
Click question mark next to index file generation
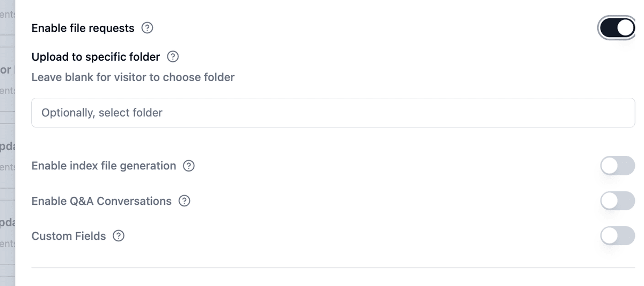tap(188, 166)
